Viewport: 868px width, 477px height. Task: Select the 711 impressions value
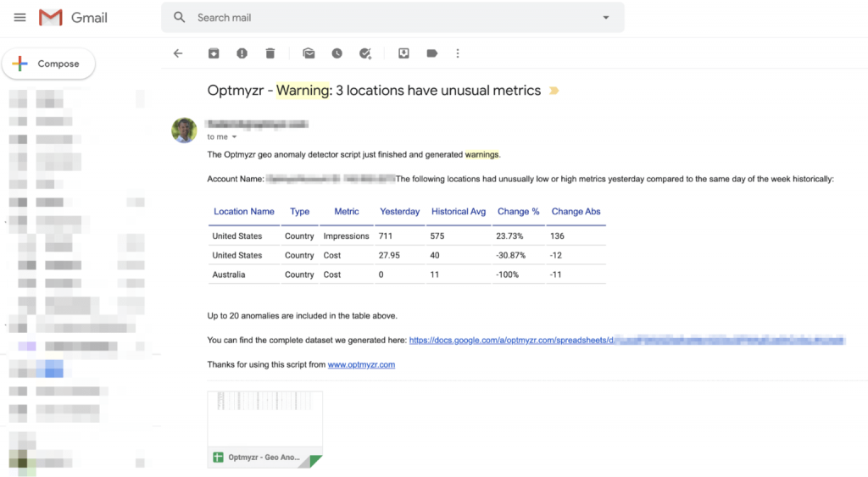tap(386, 236)
